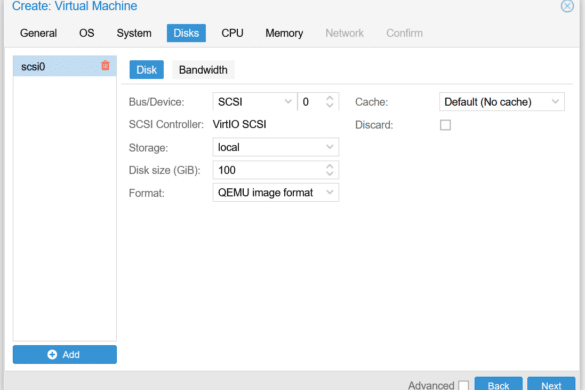Click the Disk size input field
Screen dimensions: 585x390
[276, 170]
